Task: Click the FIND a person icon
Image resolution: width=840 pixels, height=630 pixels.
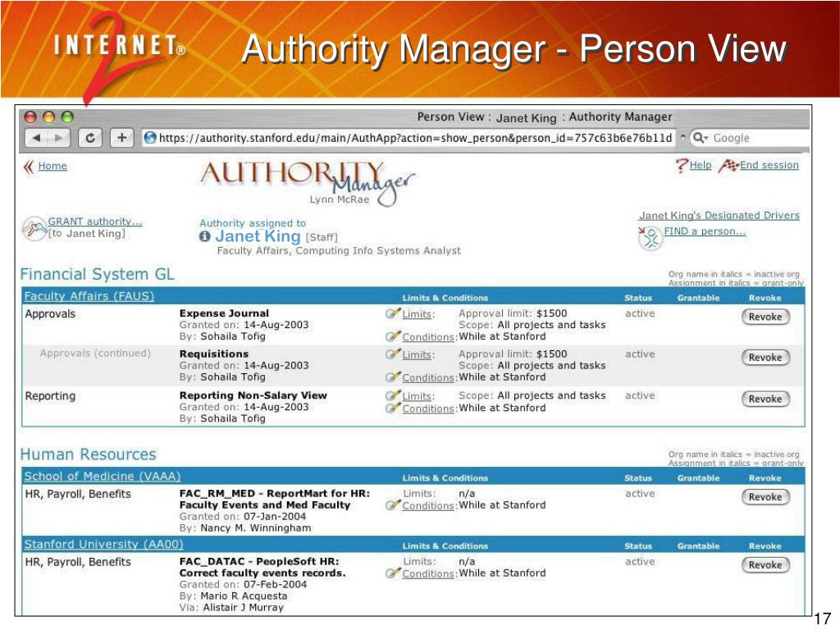Action: click(650, 238)
